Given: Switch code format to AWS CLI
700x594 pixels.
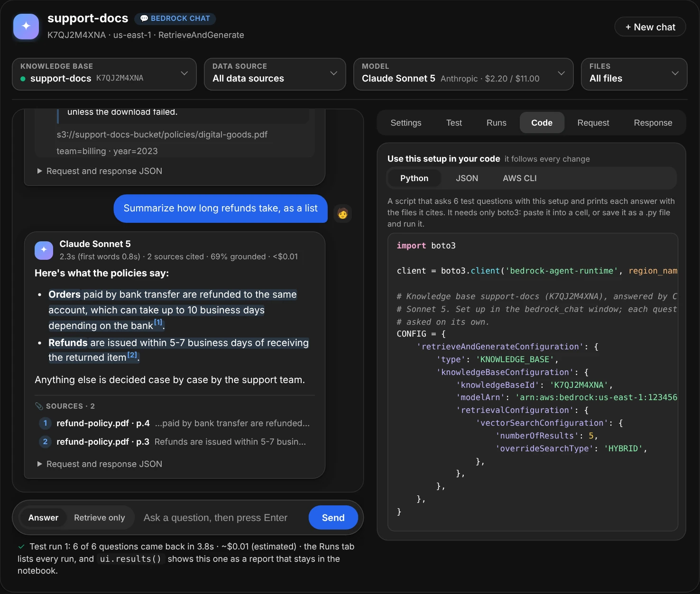Looking at the screenshot, I should [x=519, y=178].
